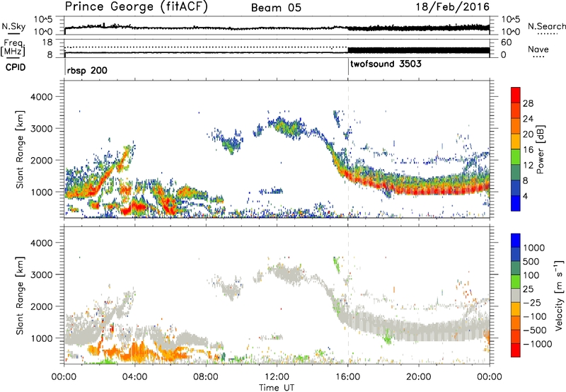This screenshot has height=392, width=566.
Task: Click the 'rbsp 200' CPID label
Action: tap(87, 70)
